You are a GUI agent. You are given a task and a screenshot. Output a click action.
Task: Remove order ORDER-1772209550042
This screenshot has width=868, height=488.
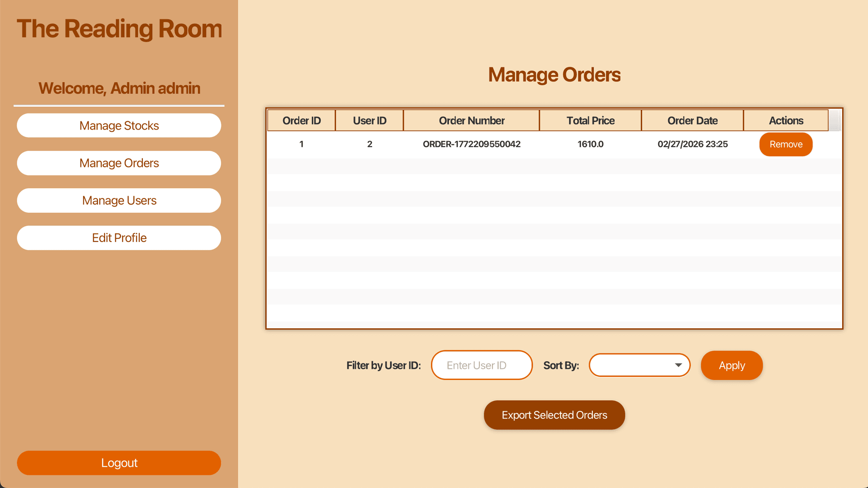point(785,144)
